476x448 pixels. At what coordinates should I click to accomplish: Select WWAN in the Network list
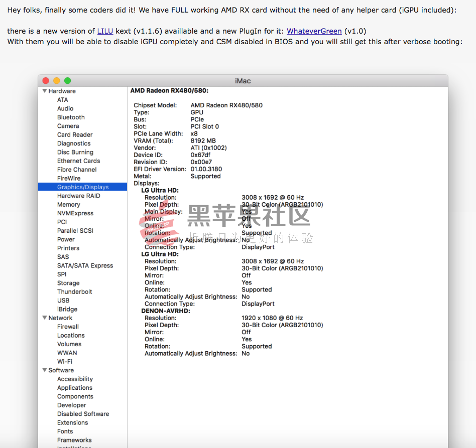coord(67,353)
